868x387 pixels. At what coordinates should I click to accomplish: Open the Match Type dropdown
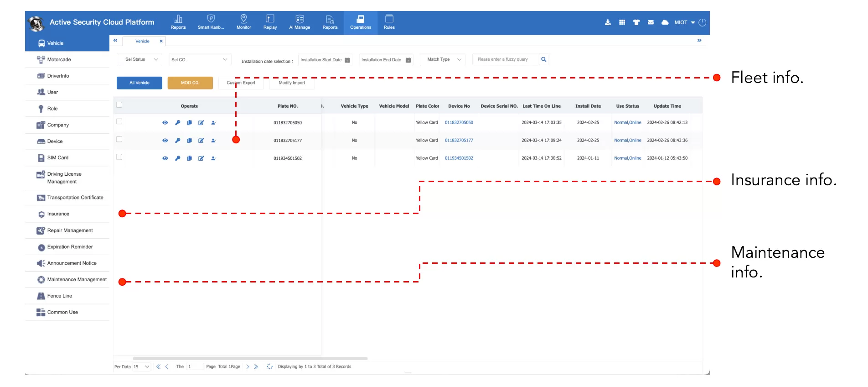[443, 59]
